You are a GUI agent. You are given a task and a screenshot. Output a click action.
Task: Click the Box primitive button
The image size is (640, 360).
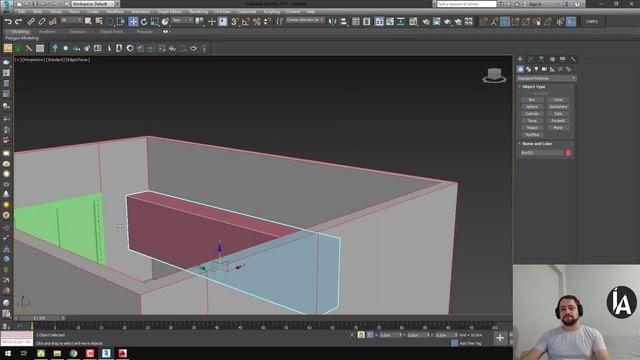point(532,100)
